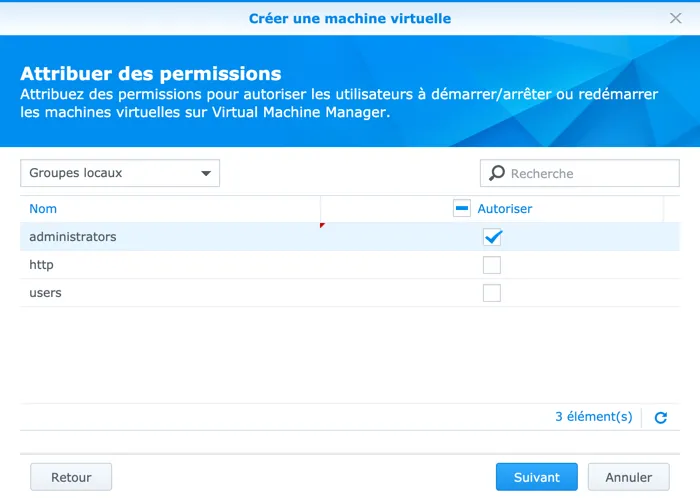Viewport: 700px width, 498px height.
Task: Toggle the Autoriser header select-all checkbox
Action: tap(462, 208)
